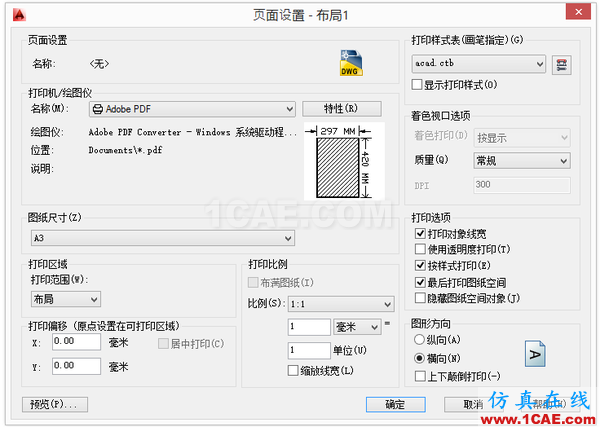Viewport: 600px width, 427px height.
Task: Open the A3 paper size dropdown
Action: click(x=163, y=238)
